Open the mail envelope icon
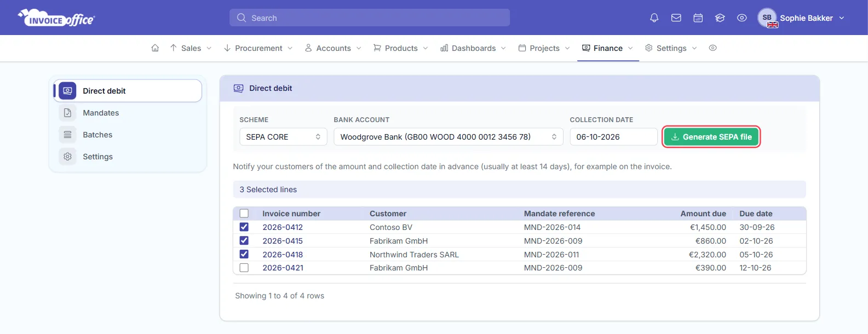The width and height of the screenshot is (868, 334). (x=676, y=18)
